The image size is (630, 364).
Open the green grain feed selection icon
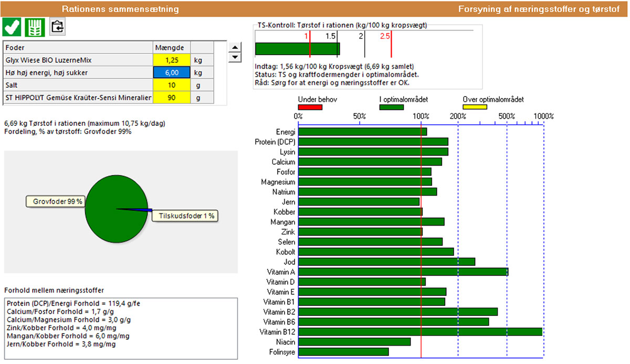pos(34,27)
